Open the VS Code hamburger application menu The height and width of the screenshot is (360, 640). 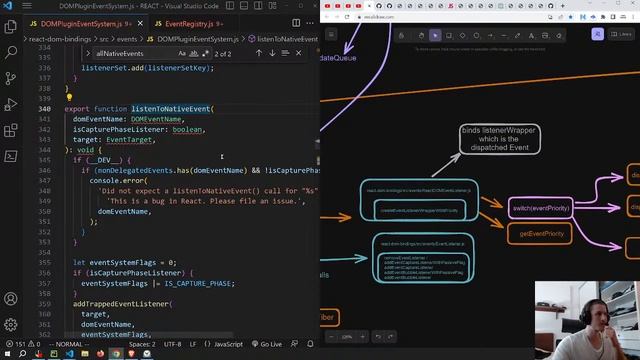(x=27, y=6)
